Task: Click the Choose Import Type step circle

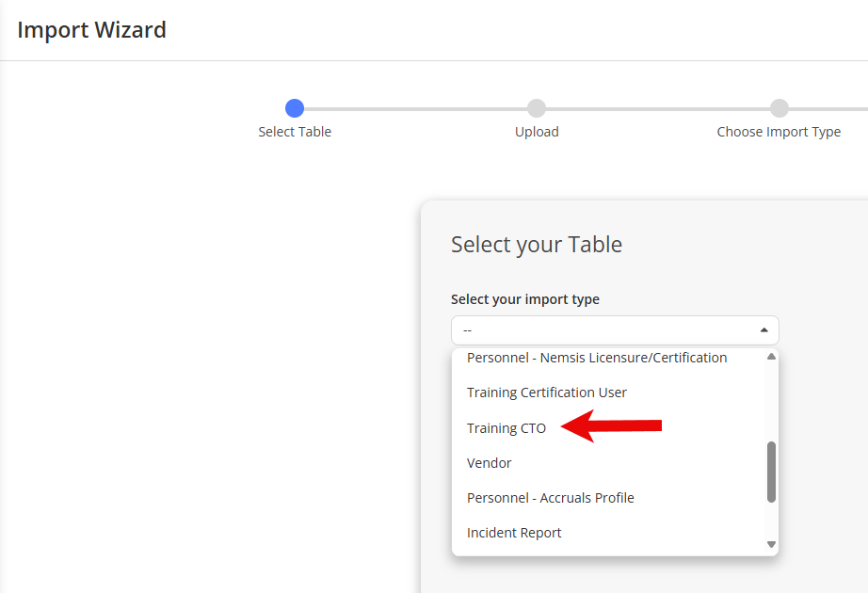Action: (x=779, y=108)
